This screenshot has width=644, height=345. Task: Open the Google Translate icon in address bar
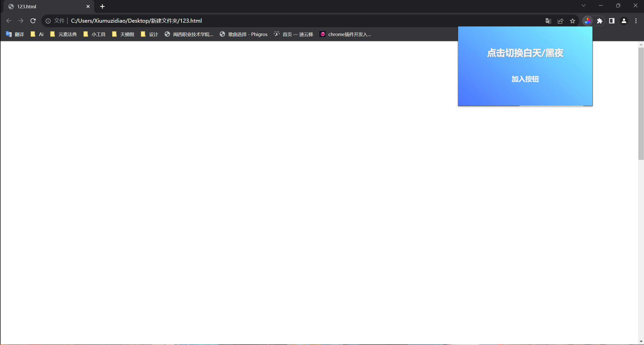[548, 21]
